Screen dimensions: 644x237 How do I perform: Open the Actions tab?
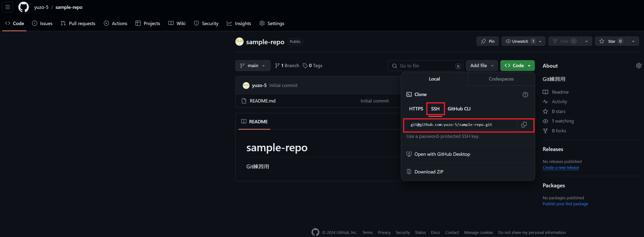(x=115, y=23)
